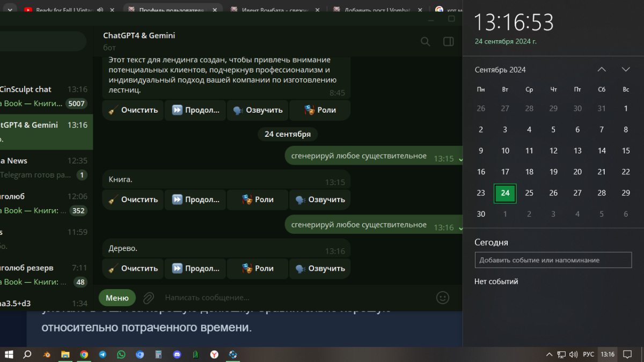Open the bot Меню button
The width and height of the screenshot is (644, 362).
pyautogui.click(x=117, y=298)
